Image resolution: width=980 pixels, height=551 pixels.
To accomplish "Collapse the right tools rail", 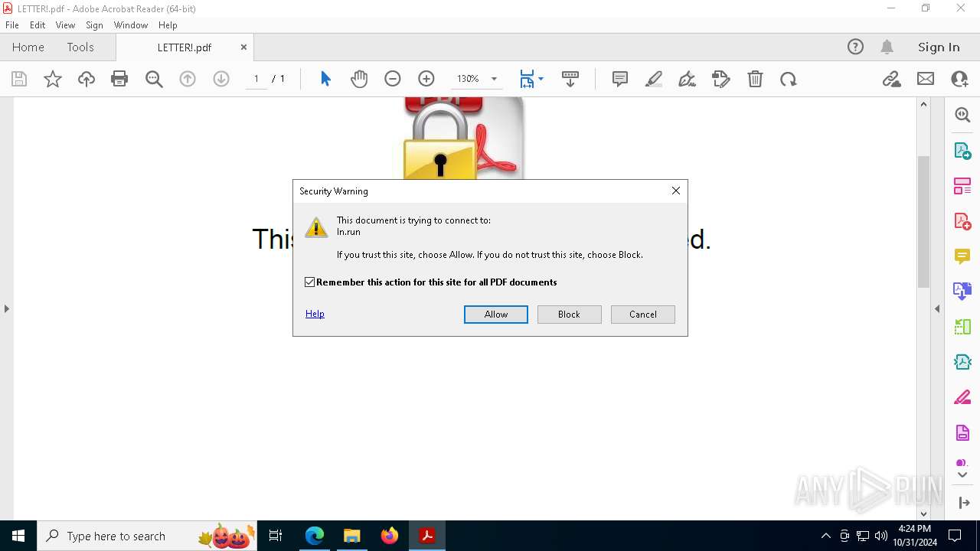I will pos(963,503).
